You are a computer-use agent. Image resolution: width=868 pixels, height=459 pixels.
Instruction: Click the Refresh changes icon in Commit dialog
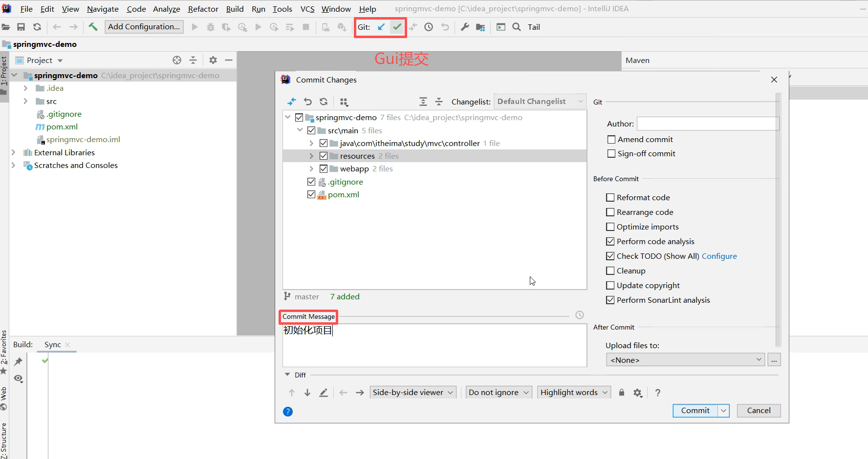(x=324, y=102)
